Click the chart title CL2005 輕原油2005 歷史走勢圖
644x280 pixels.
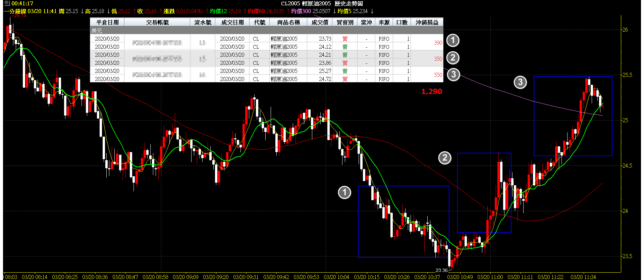click(322, 3)
